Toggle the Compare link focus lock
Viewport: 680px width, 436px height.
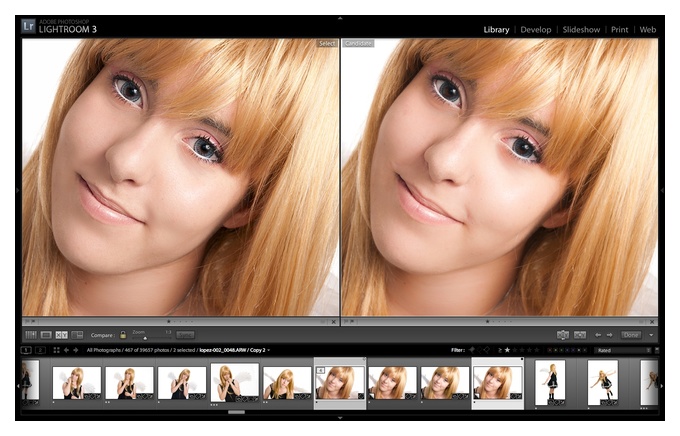[x=123, y=335]
